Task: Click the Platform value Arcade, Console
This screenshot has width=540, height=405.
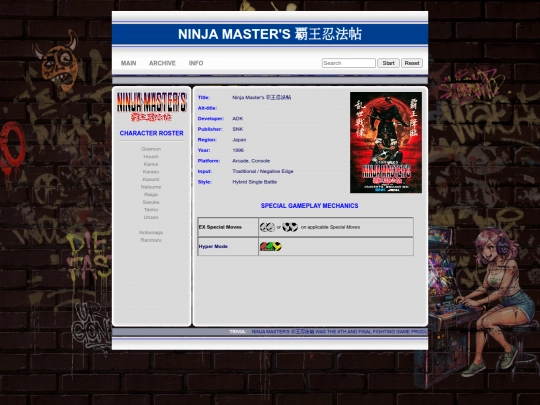Action: point(251,161)
